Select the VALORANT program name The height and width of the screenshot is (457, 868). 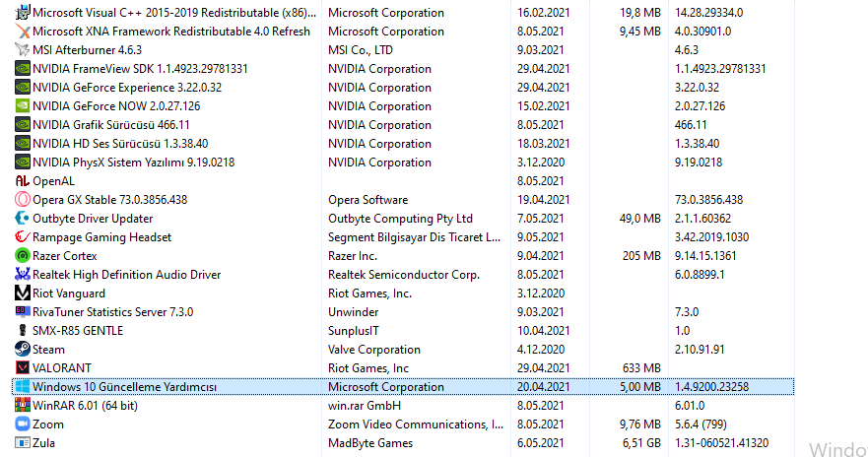click(x=61, y=368)
